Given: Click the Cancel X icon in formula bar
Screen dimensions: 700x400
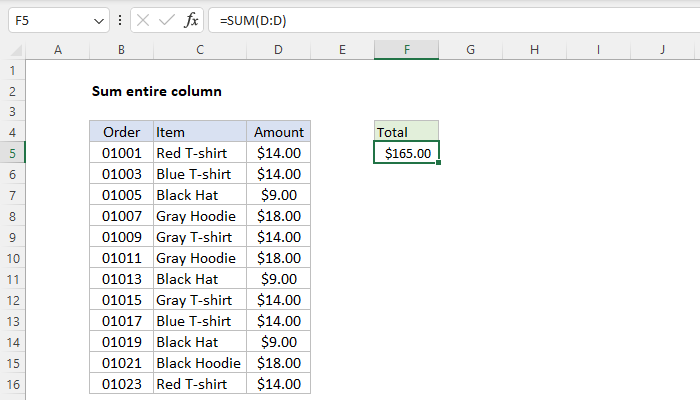Looking at the screenshot, I should point(141,21).
